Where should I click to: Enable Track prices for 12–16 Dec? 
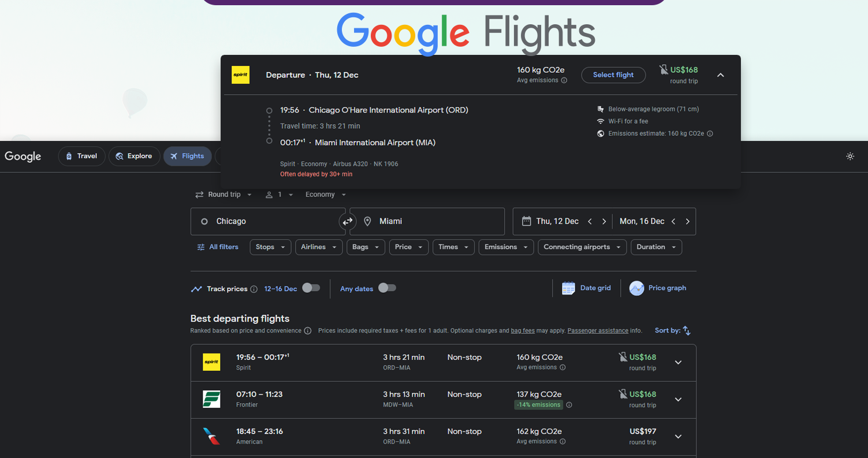310,288
